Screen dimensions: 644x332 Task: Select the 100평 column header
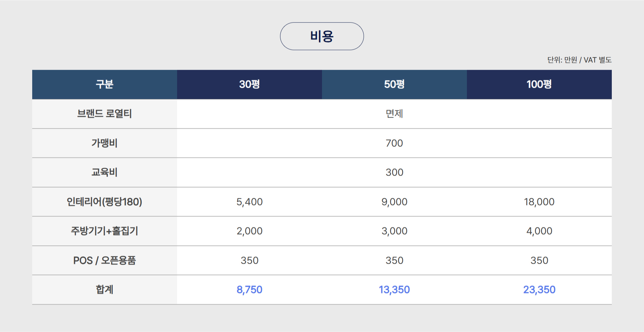[x=539, y=84]
